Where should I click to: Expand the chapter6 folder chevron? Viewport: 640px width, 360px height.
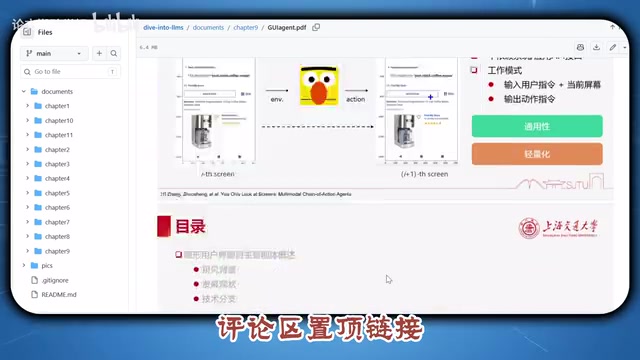point(27,207)
